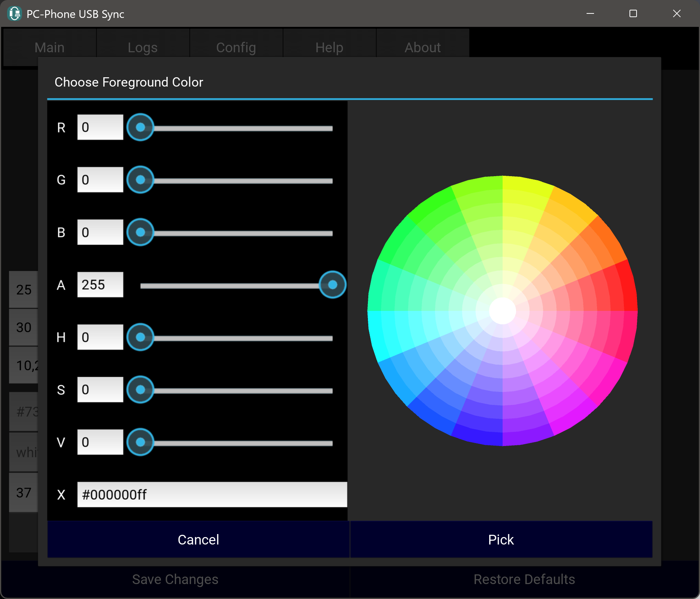The width and height of the screenshot is (700, 599).
Task: Click the hex field showing #000000ff
Action: (212, 495)
